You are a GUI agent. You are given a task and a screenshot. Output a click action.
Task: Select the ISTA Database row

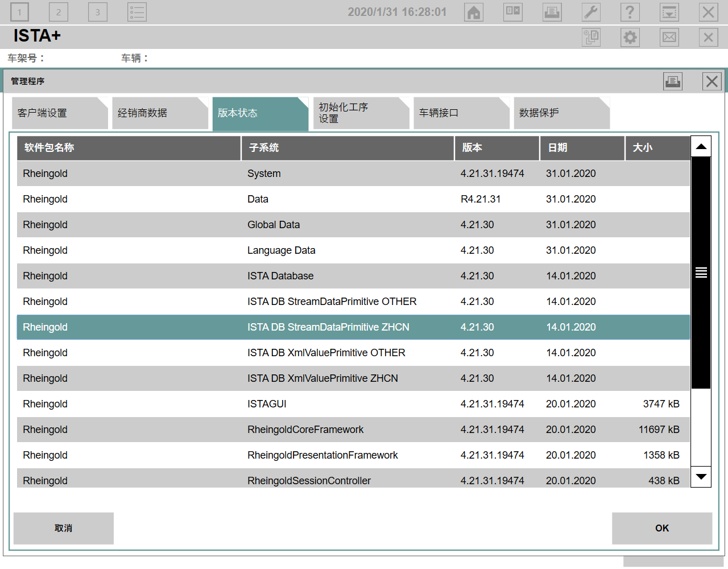coord(353,276)
